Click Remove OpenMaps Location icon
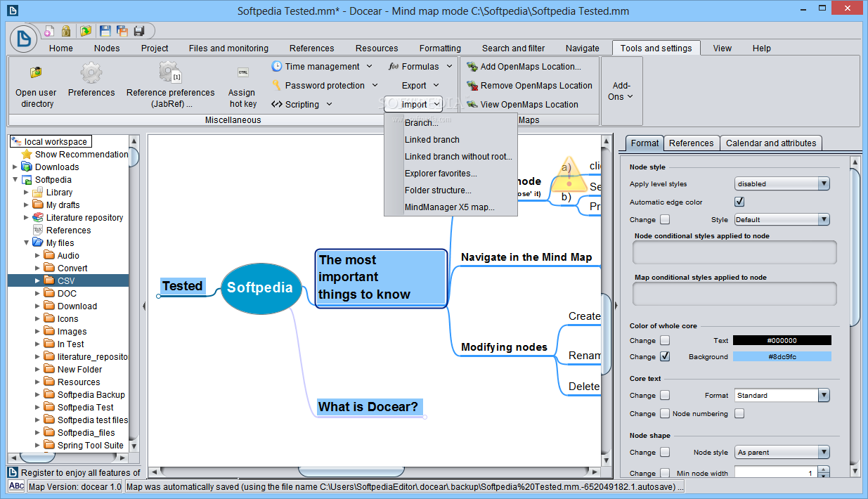This screenshot has width=868, height=499. (472, 85)
